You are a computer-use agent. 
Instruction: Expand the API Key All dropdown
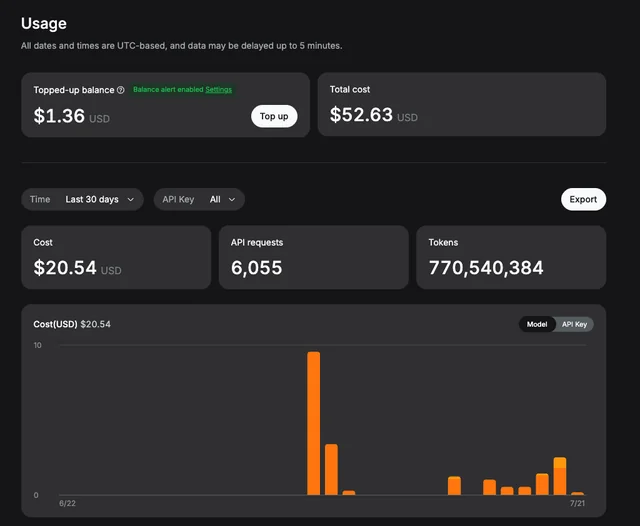click(x=199, y=200)
